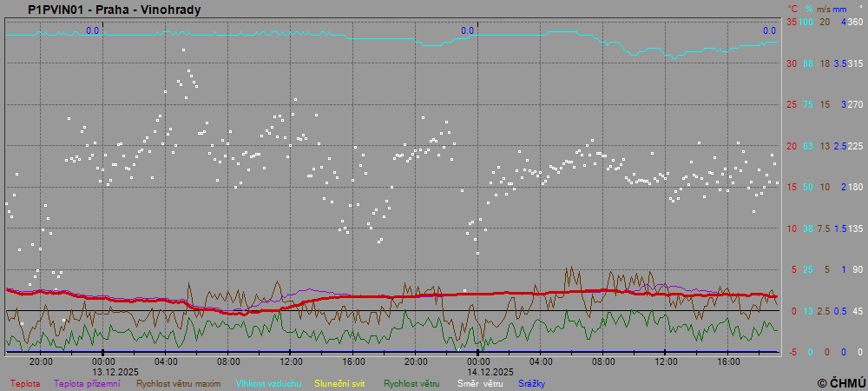Click the 13.12.2025 date label

103,371
